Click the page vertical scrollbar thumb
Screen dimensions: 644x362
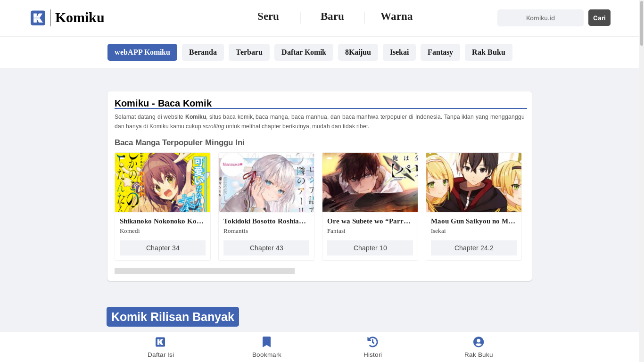click(x=641, y=24)
